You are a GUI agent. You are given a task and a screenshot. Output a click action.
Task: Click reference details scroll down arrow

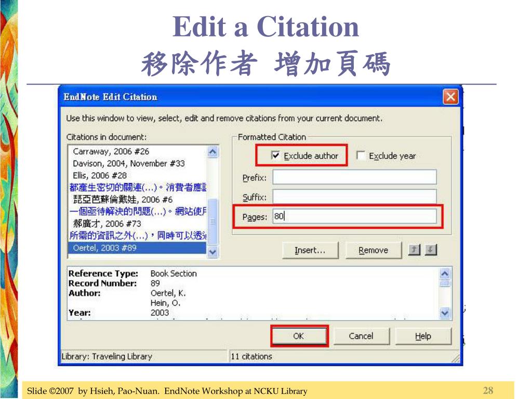coord(445,313)
